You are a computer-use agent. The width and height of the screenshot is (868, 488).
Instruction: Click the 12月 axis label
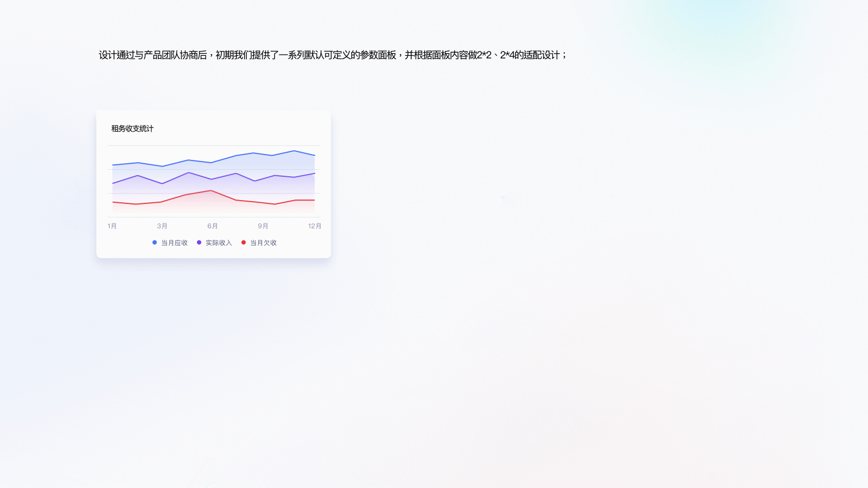(x=315, y=226)
